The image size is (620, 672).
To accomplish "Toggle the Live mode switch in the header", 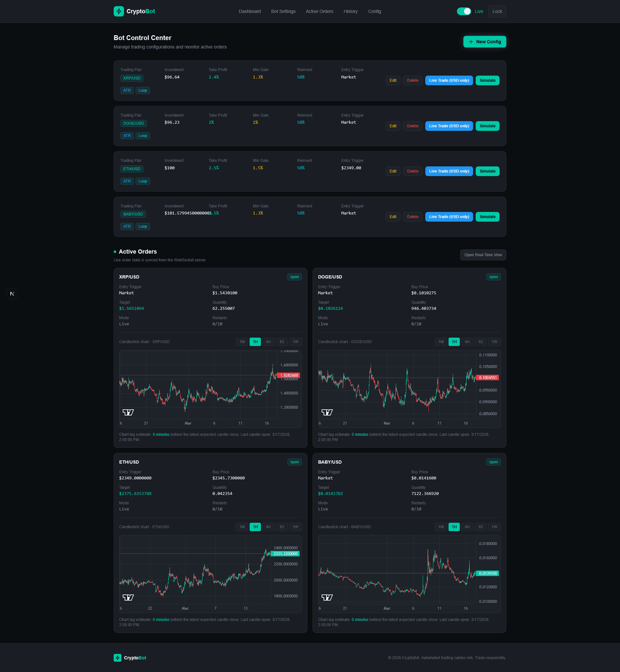I will pos(464,11).
